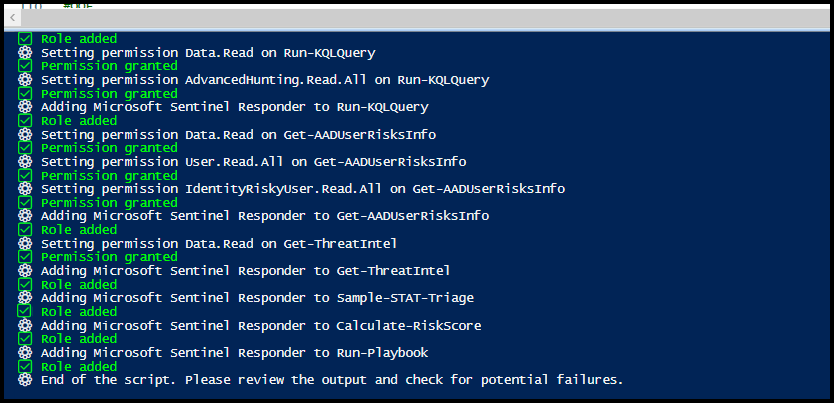
Task: Click the gray horizontal scrollbar track
Action: 426,18
